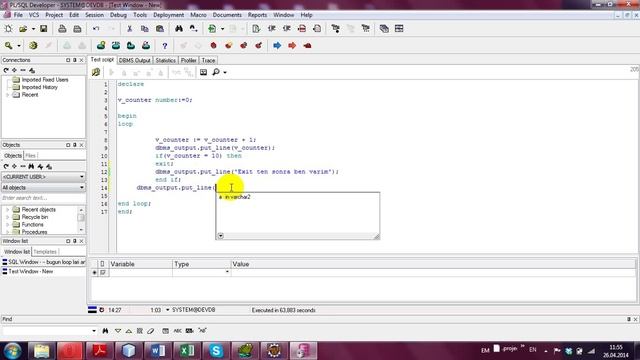Viewport: 640px width, 360px height.
Task: Click the blue question mark help icon
Action: coord(164,45)
